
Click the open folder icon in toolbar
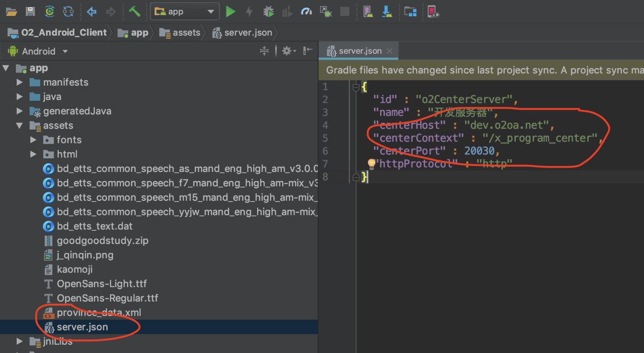coord(11,12)
